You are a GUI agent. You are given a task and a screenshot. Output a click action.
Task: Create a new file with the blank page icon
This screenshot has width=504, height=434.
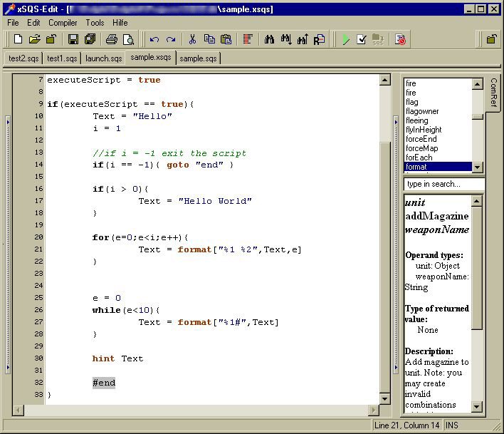pyautogui.click(x=18, y=40)
